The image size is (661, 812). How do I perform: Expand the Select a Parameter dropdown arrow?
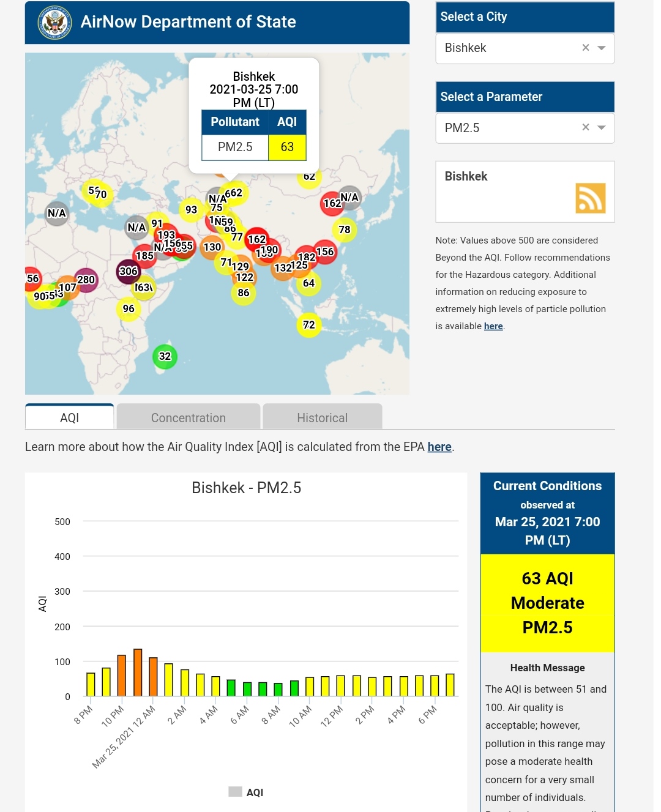point(602,127)
